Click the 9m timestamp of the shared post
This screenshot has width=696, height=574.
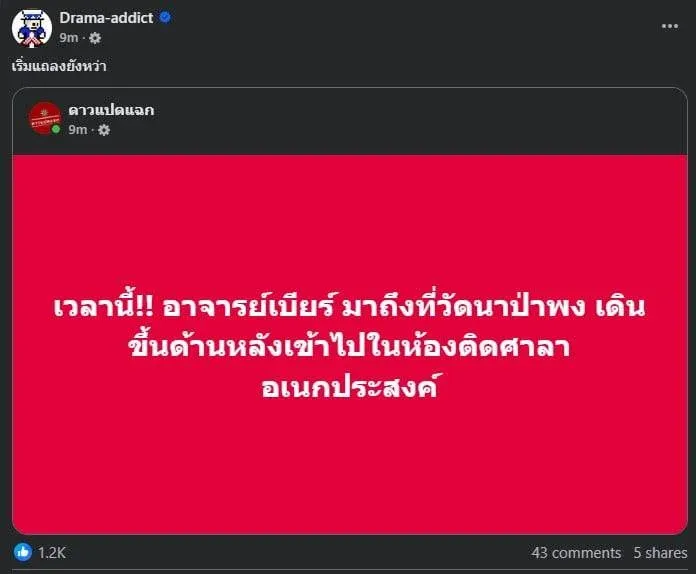click(x=78, y=130)
